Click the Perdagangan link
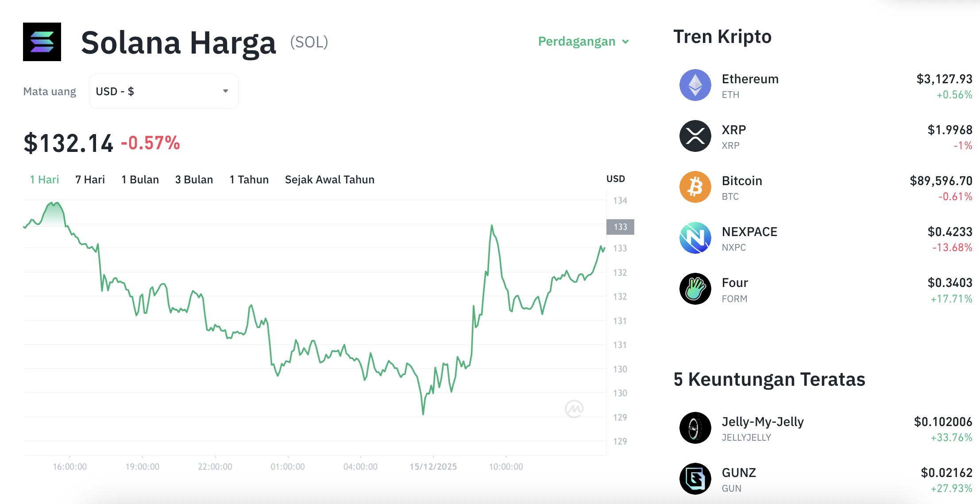 (577, 41)
